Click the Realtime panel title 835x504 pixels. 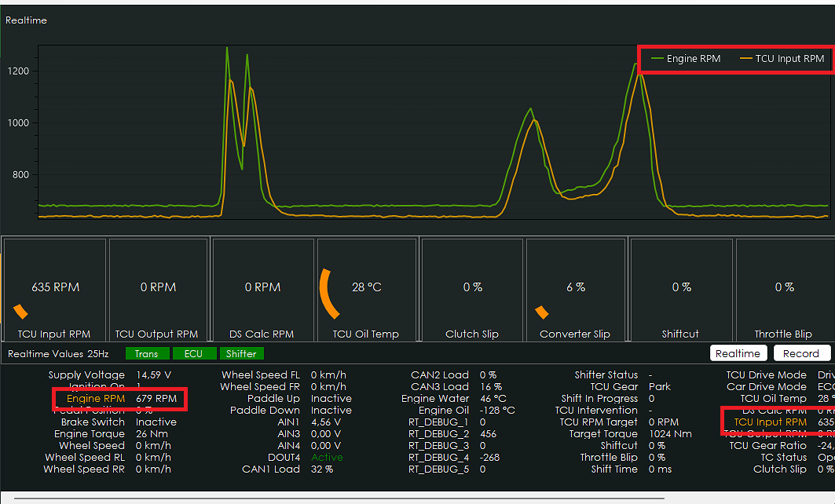point(26,20)
